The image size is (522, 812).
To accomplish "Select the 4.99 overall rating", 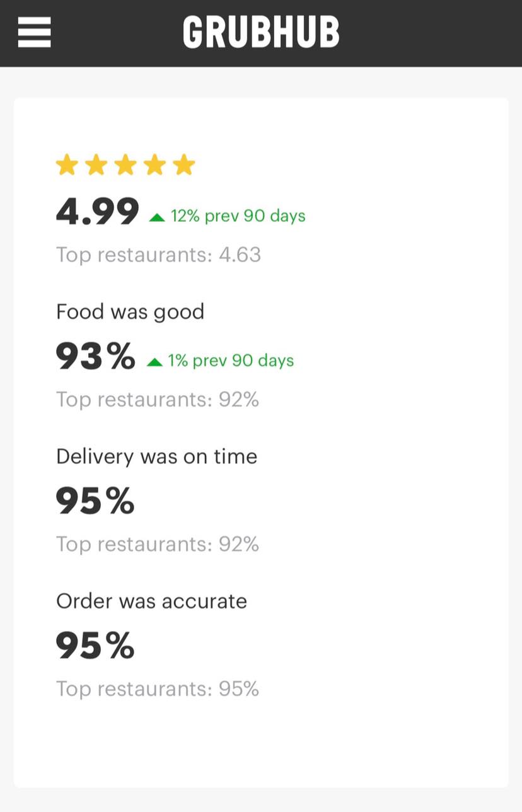I will pos(97,212).
